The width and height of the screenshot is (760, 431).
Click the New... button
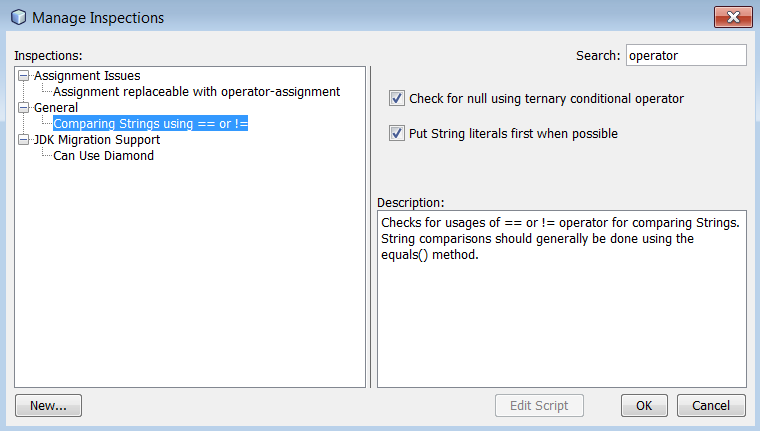(x=48, y=405)
